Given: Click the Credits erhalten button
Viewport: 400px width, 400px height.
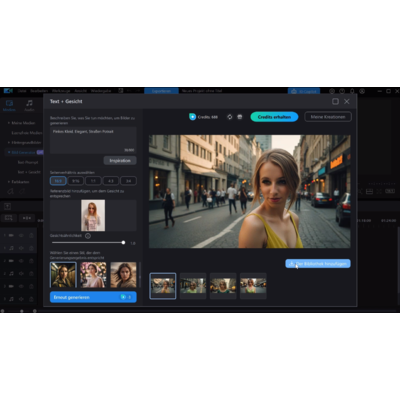Looking at the screenshot, I should click(274, 117).
